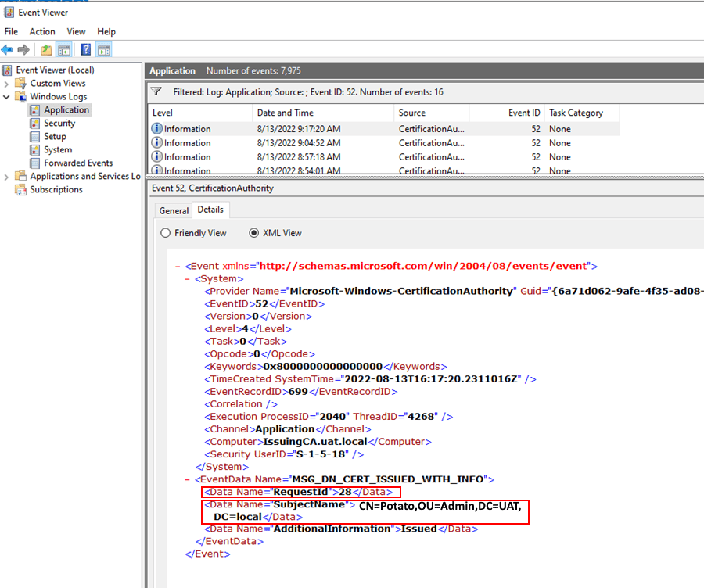
Task: Sort by the Event ID column header
Action: tap(507, 113)
